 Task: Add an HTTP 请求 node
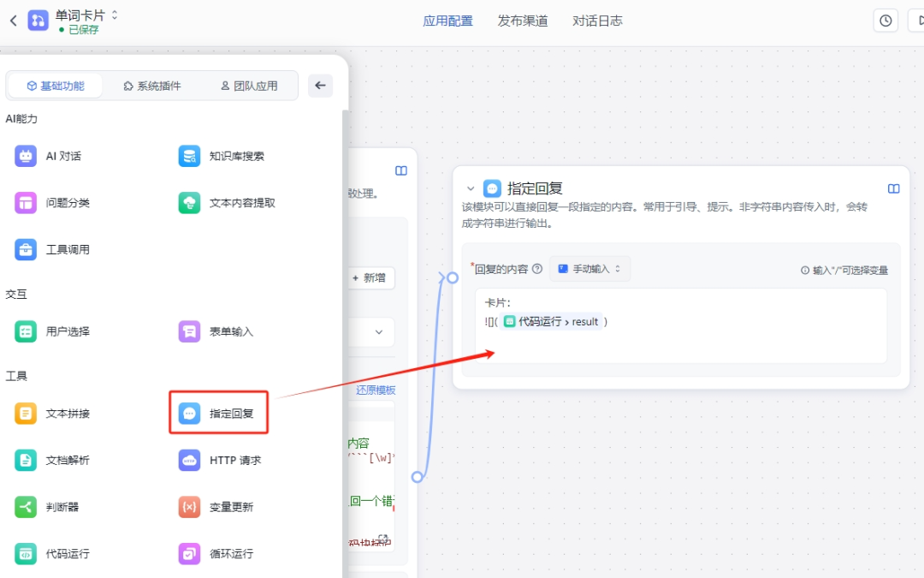(220, 460)
